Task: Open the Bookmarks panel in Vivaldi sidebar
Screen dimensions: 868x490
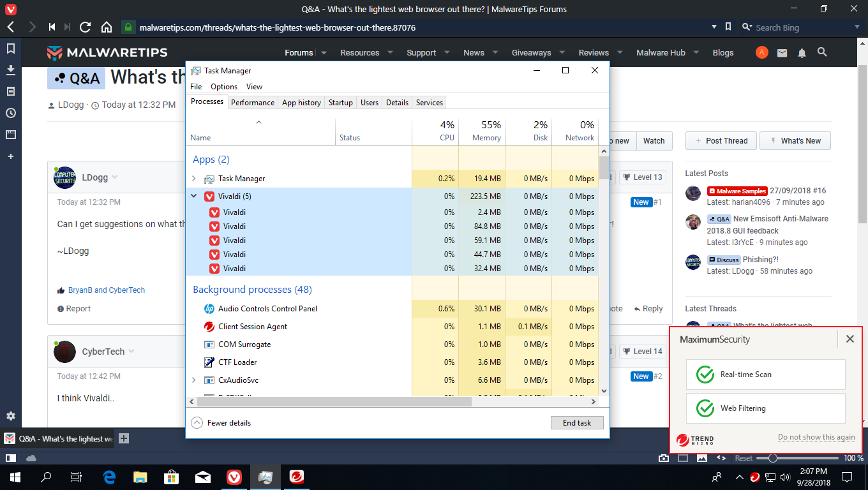Action: pos(11,48)
